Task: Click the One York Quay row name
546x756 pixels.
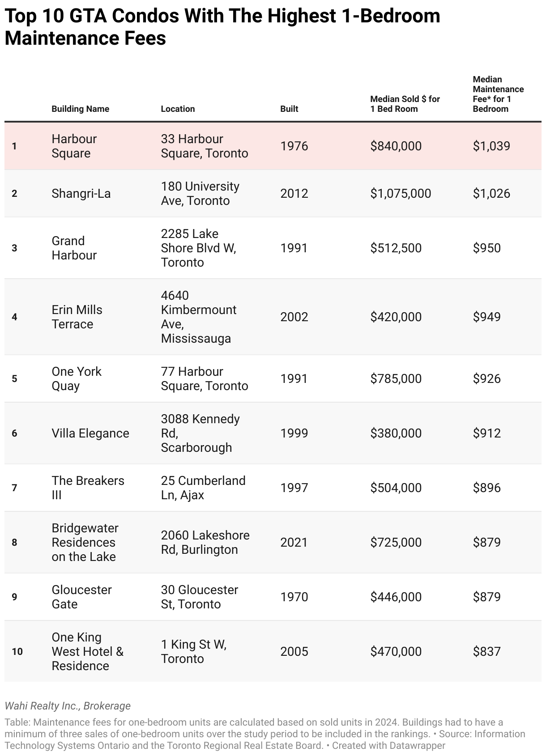Action: click(77, 378)
